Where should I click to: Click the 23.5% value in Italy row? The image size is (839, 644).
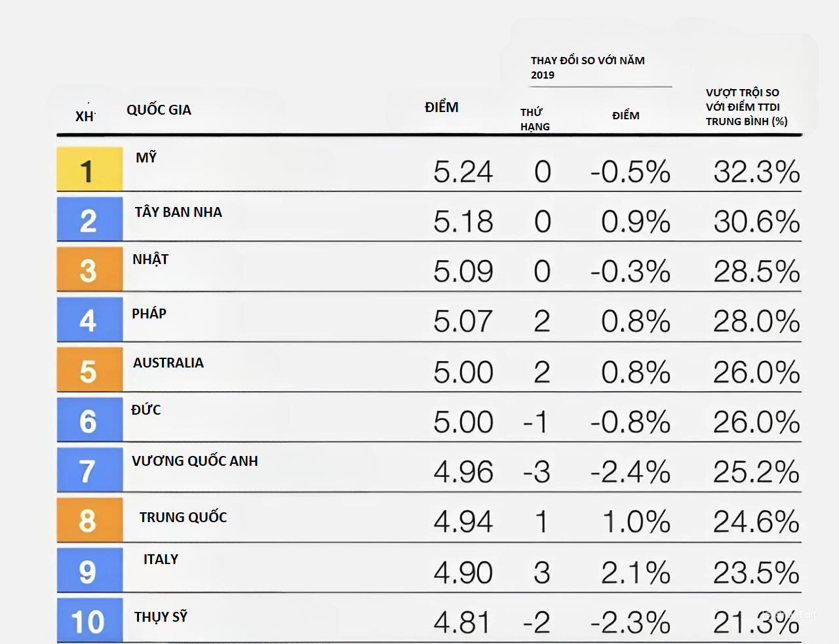(756, 573)
